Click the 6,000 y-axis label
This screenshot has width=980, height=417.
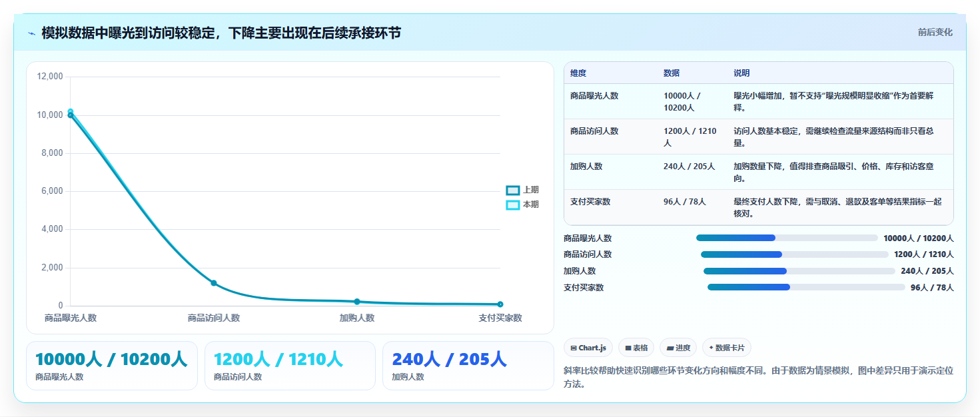pyautogui.click(x=53, y=191)
